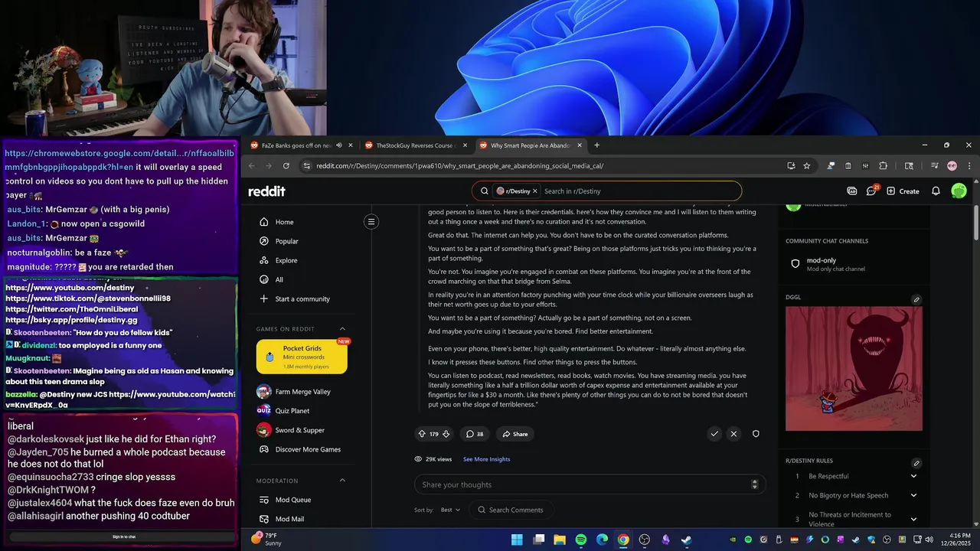Screen dimensions: 980x551
Task: Open OBS Studio from the taskbar
Action: pos(645,540)
